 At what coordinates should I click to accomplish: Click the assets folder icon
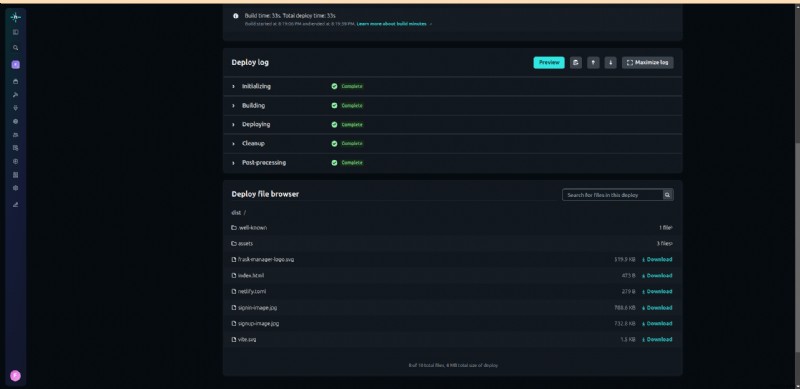pos(234,244)
